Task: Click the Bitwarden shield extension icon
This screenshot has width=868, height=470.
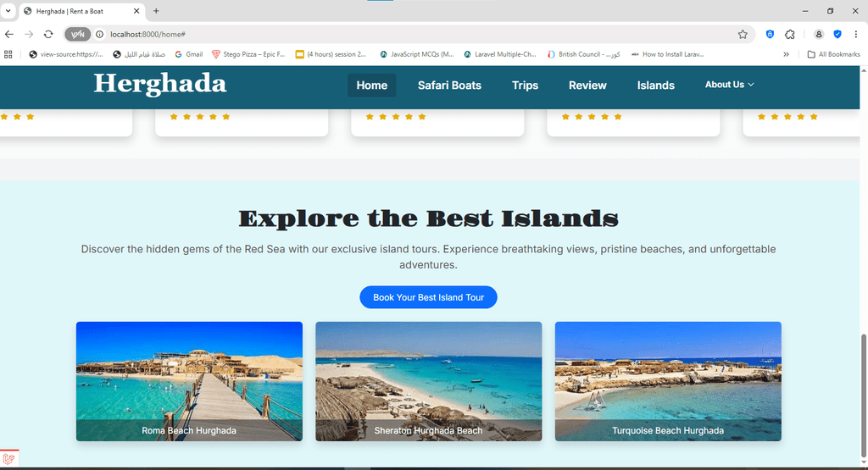Action: pos(770,34)
